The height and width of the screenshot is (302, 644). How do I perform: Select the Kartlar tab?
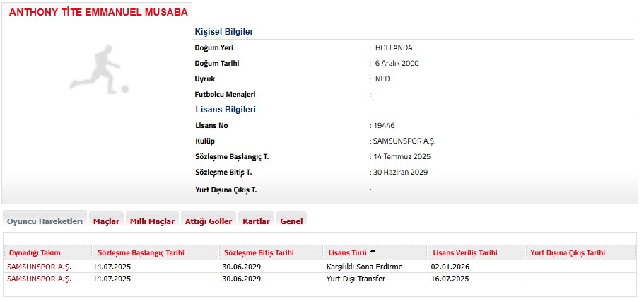pos(256,221)
